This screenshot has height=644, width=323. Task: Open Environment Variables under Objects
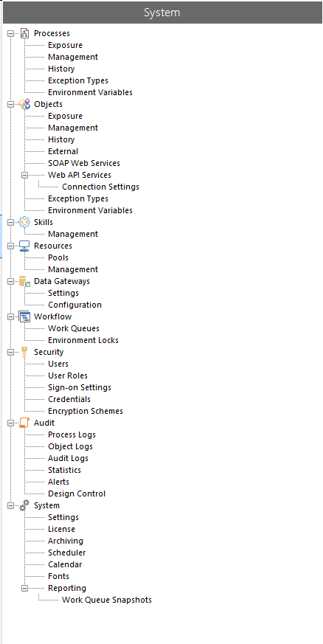pos(90,210)
